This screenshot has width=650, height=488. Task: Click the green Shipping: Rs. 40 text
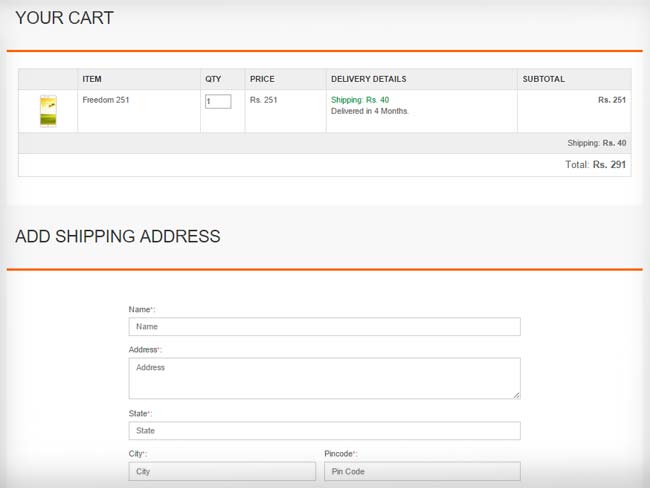pyautogui.click(x=360, y=100)
